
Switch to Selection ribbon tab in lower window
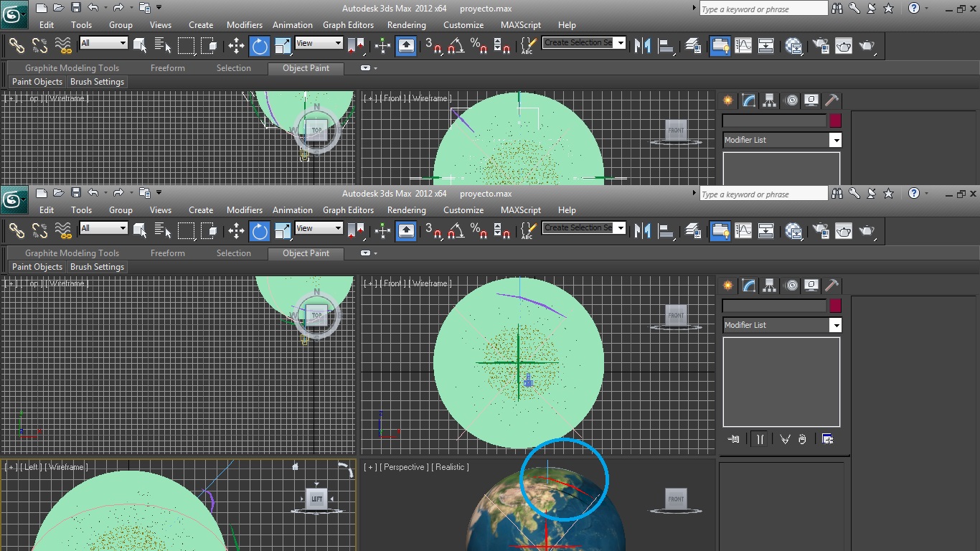point(234,253)
